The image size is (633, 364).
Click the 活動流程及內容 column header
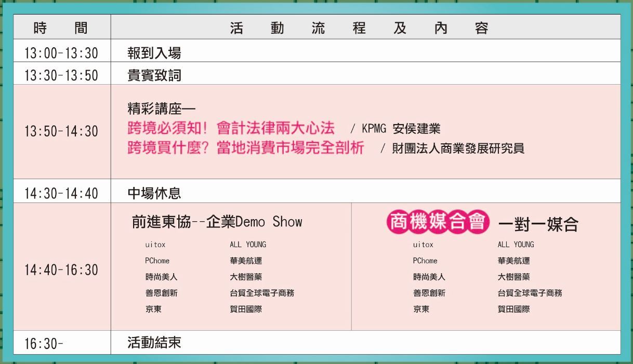[x=359, y=28]
